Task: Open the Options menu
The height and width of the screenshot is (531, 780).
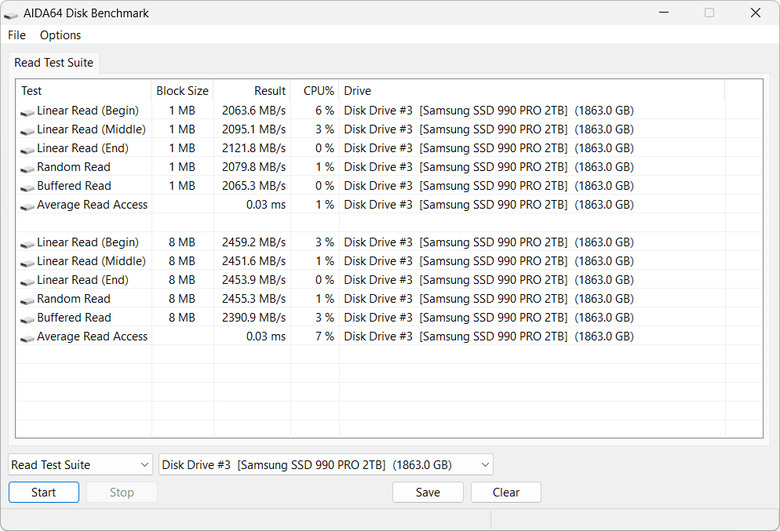Action: [x=60, y=35]
